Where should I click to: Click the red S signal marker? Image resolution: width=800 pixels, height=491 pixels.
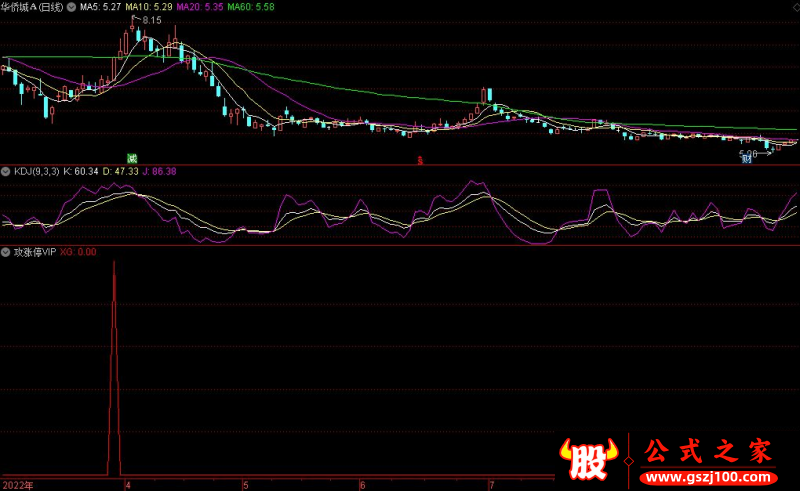[420, 161]
